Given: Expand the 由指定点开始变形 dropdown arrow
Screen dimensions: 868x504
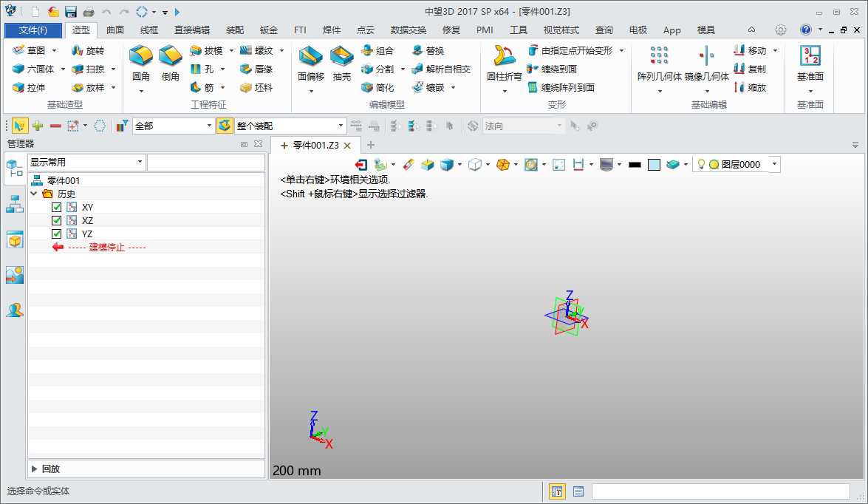Looking at the screenshot, I should [622, 50].
